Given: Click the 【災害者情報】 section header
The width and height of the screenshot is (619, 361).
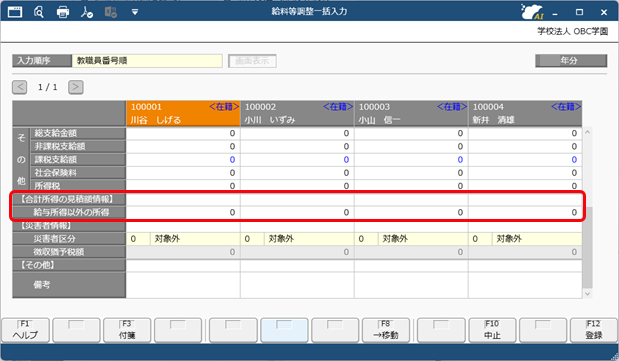Looking at the screenshot, I should point(69,226).
